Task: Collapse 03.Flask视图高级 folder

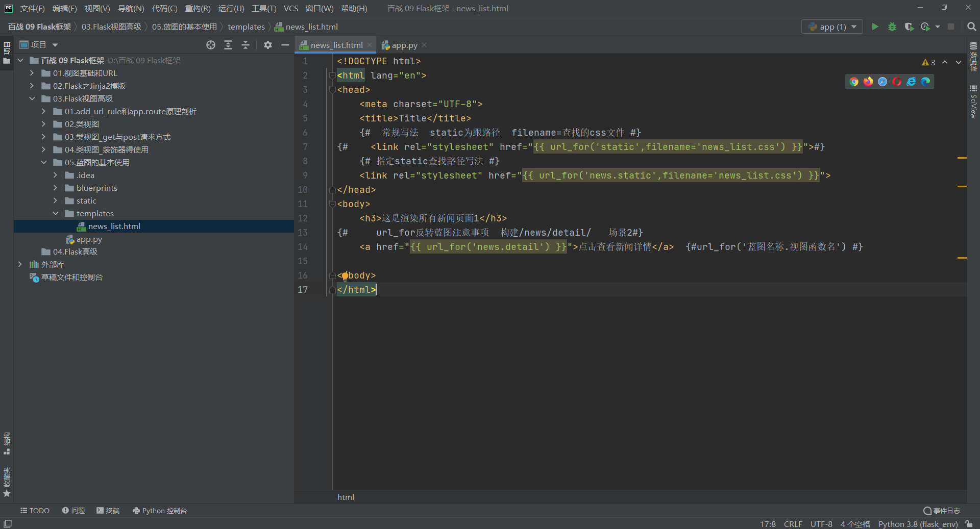Action: pyautogui.click(x=32, y=99)
